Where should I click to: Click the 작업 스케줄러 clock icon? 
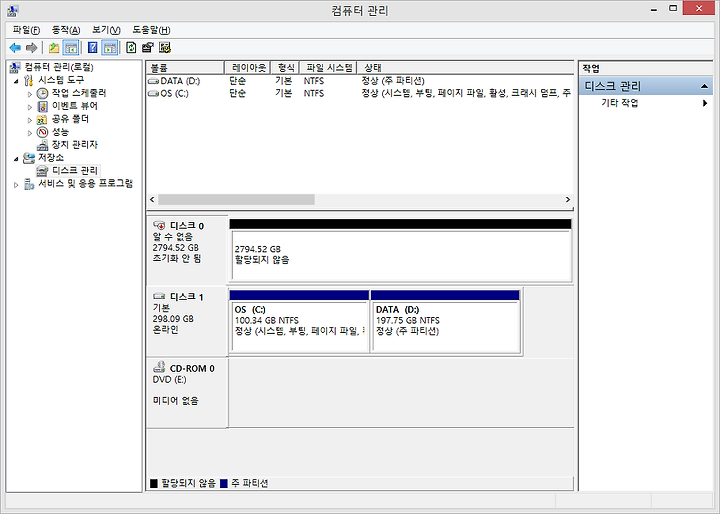(x=42, y=93)
